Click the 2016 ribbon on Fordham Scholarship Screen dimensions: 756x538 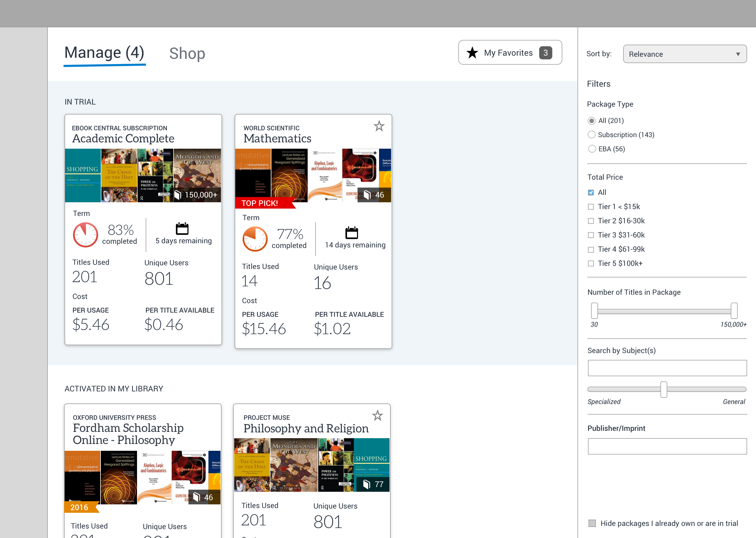click(x=81, y=507)
